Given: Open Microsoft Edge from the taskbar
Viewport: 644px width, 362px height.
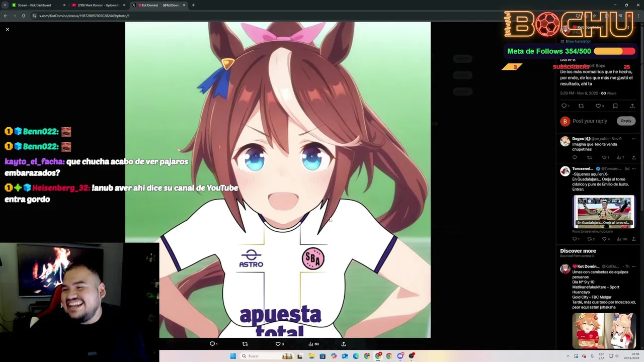Looking at the screenshot, I should click(x=356, y=356).
